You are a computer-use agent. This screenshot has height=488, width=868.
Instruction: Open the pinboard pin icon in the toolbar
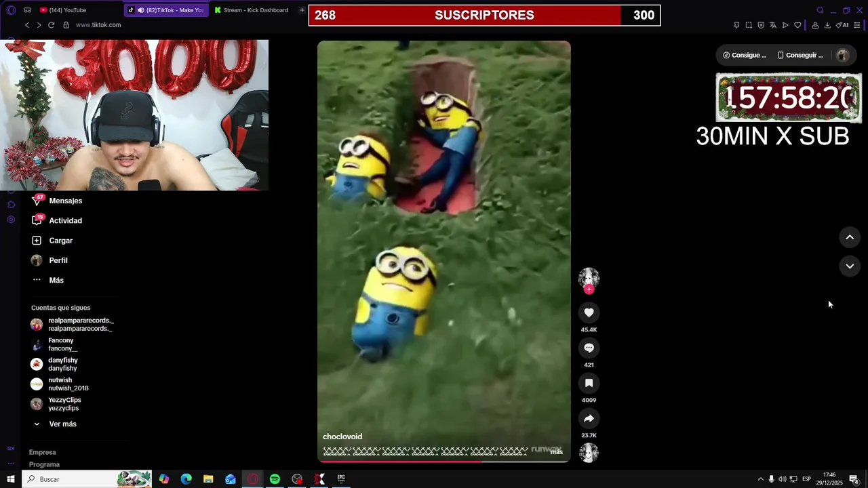click(x=736, y=25)
